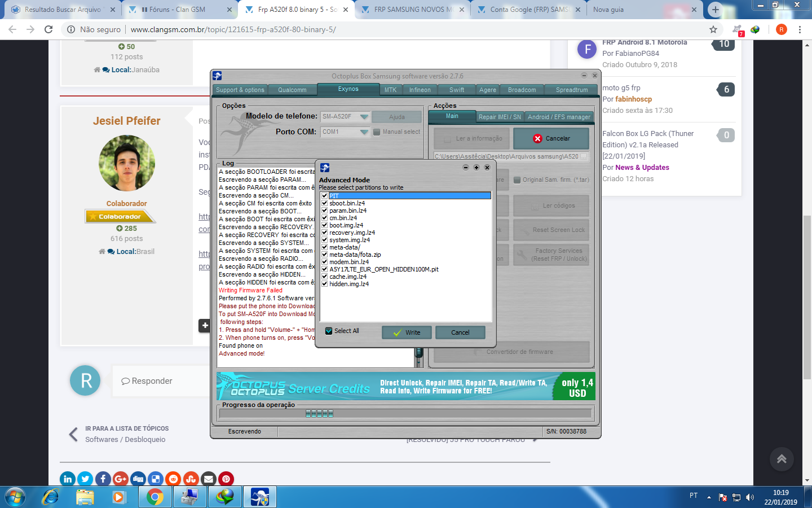812x508 pixels.
Task: Share topic on LinkedIn icon
Action: pyautogui.click(x=68, y=479)
